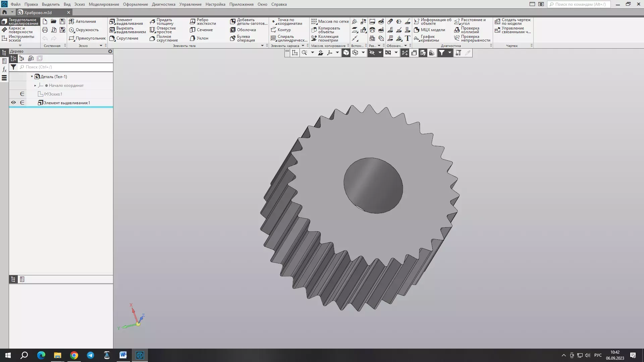This screenshot has height=362, width=644.
Task: Select the Circle (Окружность) sketch tool
Action: pyautogui.click(x=84, y=30)
